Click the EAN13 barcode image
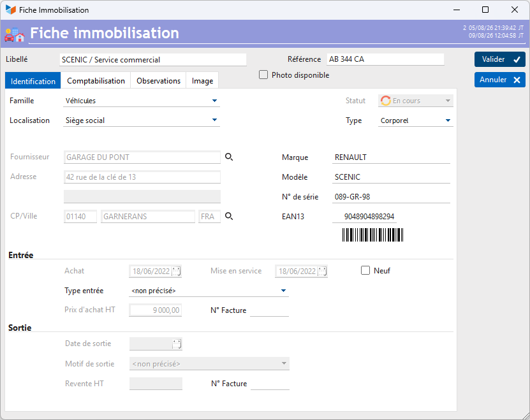 pos(372,235)
